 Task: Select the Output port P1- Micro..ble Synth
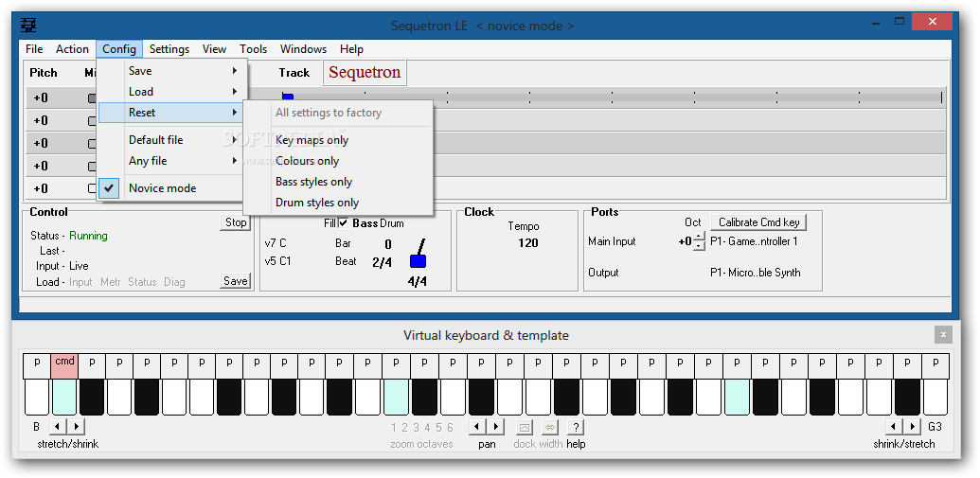(x=755, y=273)
